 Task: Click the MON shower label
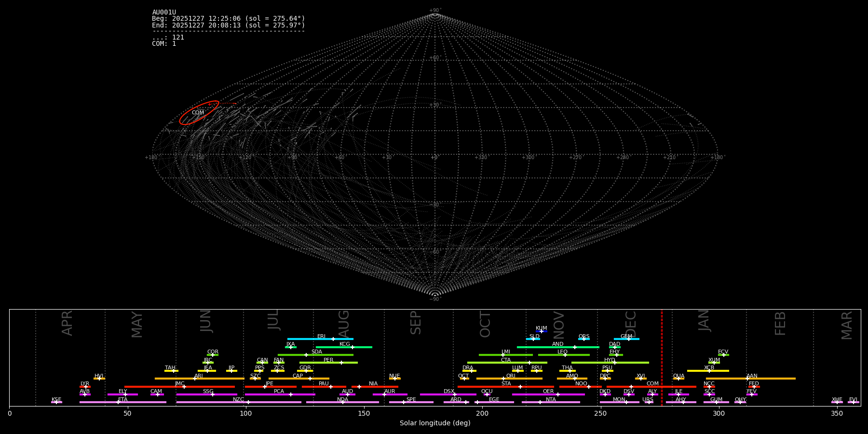tap(619, 400)
